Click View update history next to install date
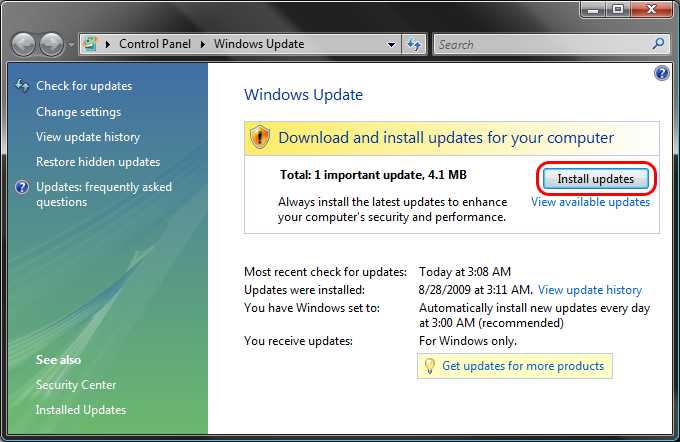The height and width of the screenshot is (442, 680). pyautogui.click(x=590, y=290)
